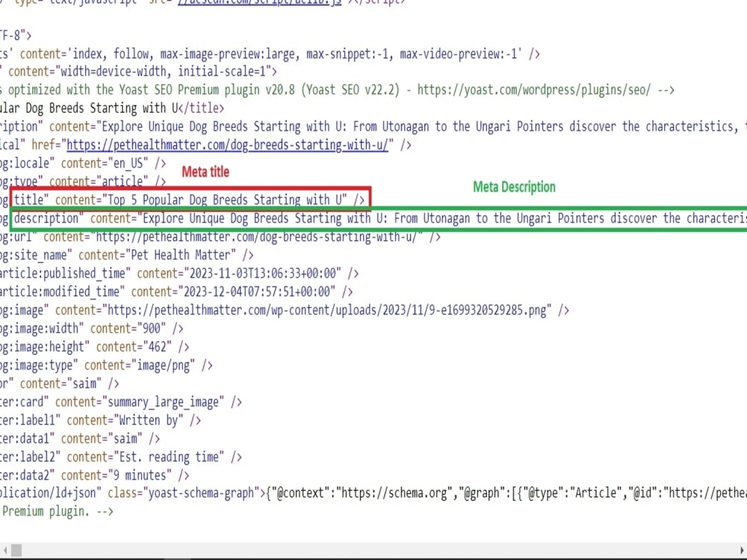Click the og:url content value
The image size is (747, 560).
(257, 237)
